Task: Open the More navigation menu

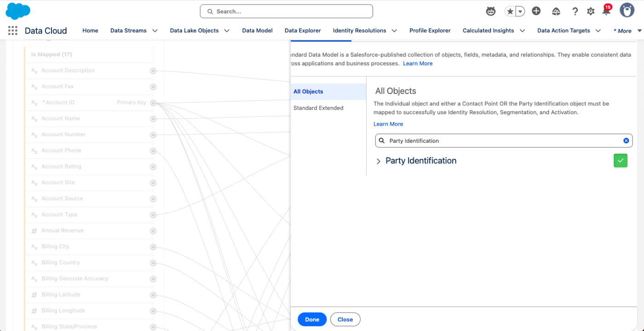Action: pyautogui.click(x=627, y=31)
